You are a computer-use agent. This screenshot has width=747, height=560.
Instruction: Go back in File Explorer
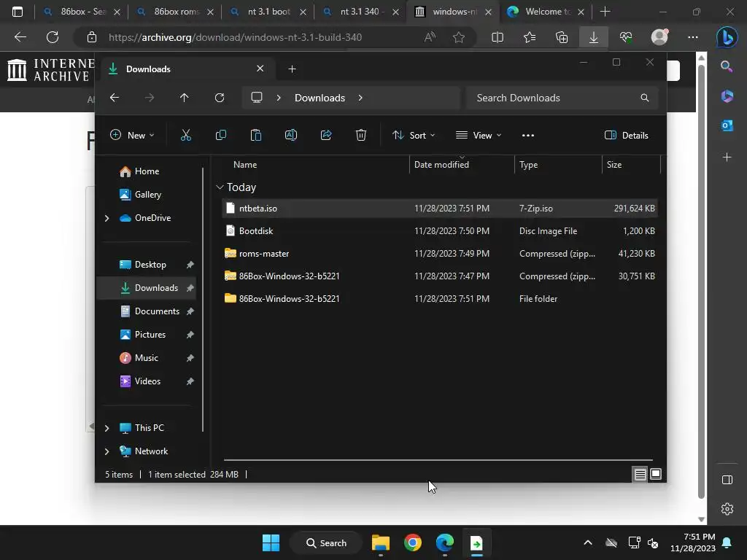pyautogui.click(x=115, y=98)
